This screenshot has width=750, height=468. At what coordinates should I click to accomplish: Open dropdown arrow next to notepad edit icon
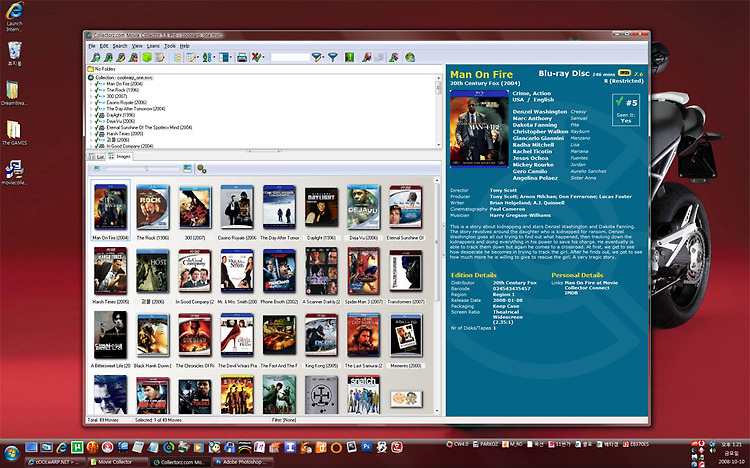[x=198, y=57]
